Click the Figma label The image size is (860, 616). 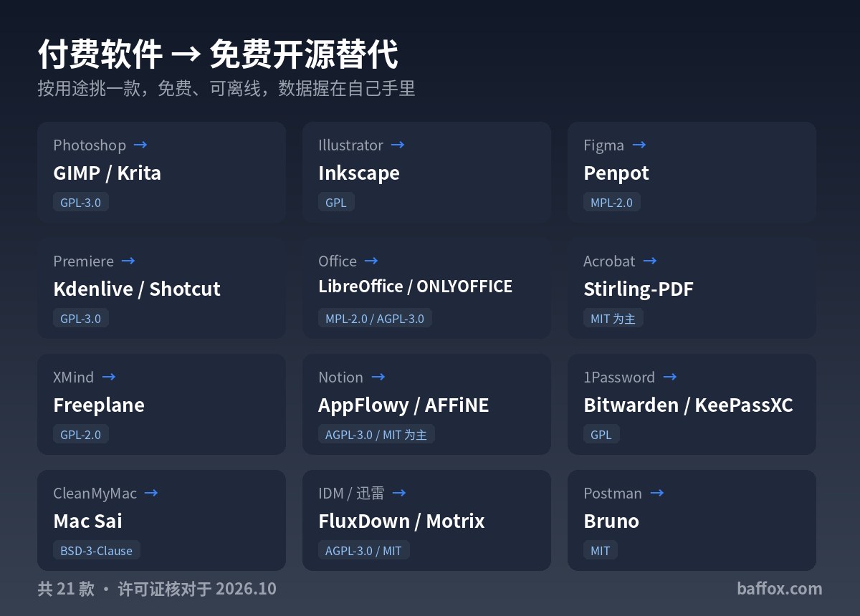coord(603,145)
